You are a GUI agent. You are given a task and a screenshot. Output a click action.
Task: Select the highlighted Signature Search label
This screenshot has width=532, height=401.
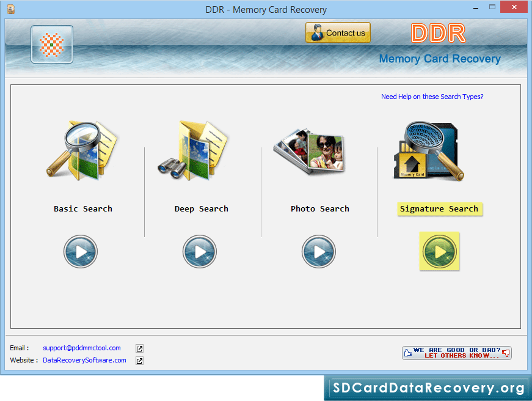pos(439,209)
